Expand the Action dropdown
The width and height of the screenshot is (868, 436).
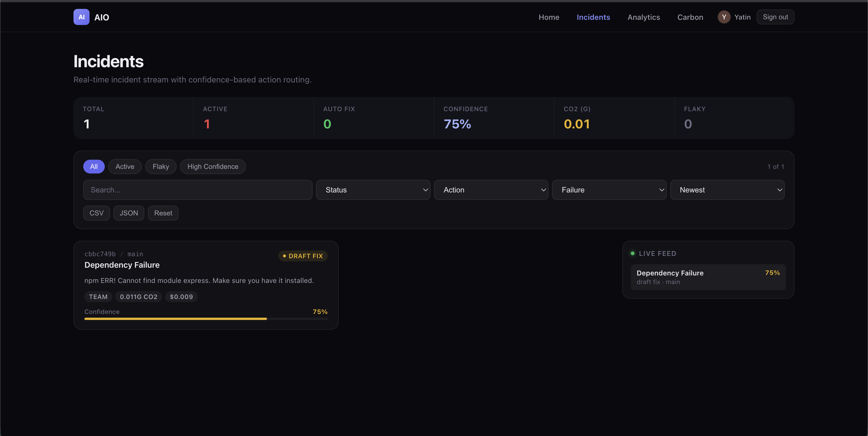[x=491, y=190]
